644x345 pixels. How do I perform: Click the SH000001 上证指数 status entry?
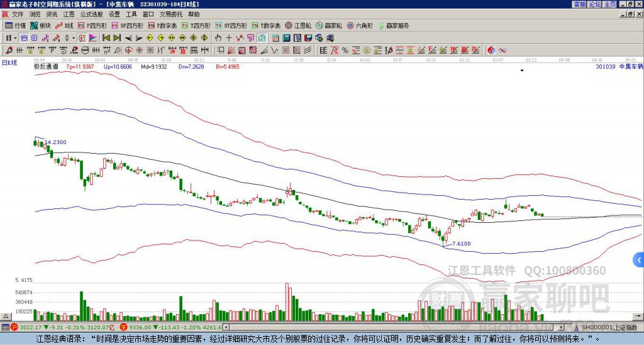click(x=608, y=327)
